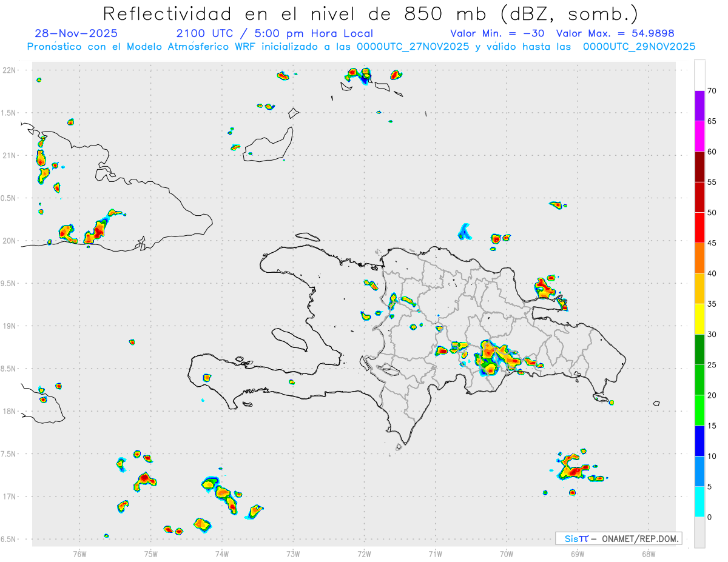Image resolution: width=728 pixels, height=562 pixels.
Task: Click the light blue 5-10 dBZ swatch
Action: (x=699, y=472)
